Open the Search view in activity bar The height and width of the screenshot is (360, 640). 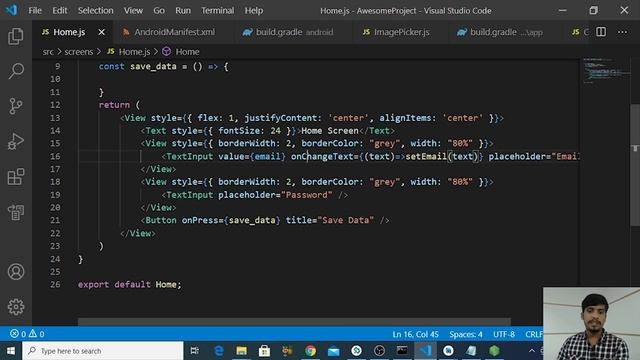16,71
